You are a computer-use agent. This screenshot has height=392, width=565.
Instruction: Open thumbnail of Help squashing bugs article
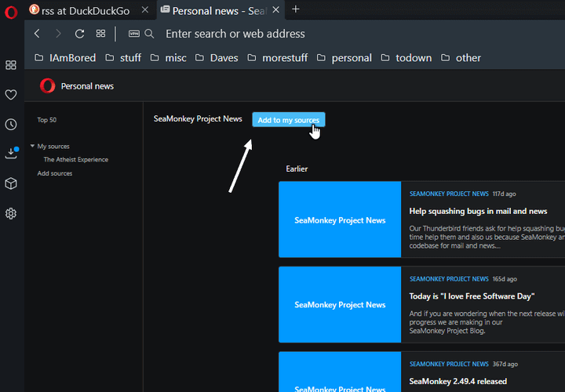pos(340,220)
